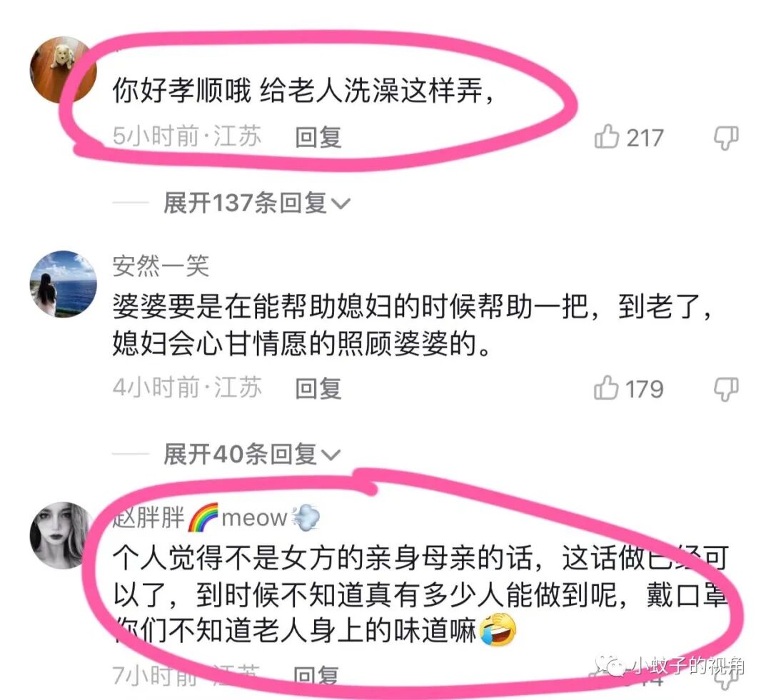Viewport: 771px width, 700px height.
Task: Select comment text 你好孝顺哦 给老人洗澡这样弄
Action: pos(303,91)
